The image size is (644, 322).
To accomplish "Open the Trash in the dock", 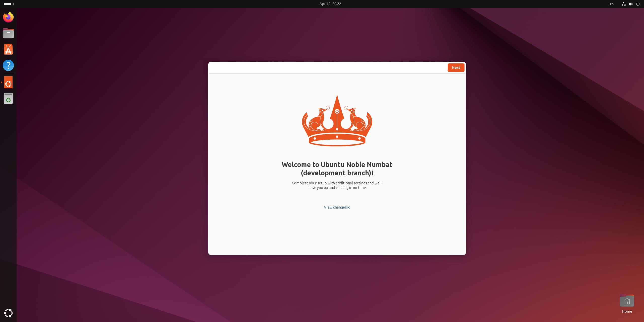I will tap(8, 99).
